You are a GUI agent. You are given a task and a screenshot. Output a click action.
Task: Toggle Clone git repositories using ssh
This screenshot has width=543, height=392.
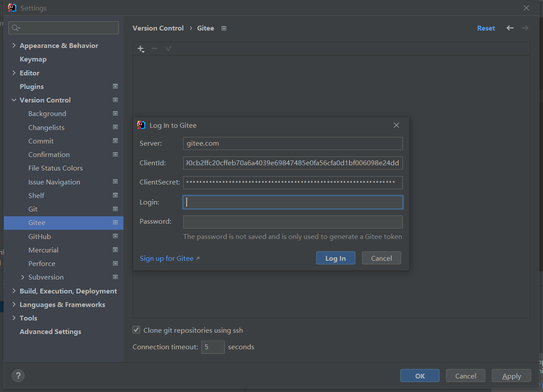137,330
